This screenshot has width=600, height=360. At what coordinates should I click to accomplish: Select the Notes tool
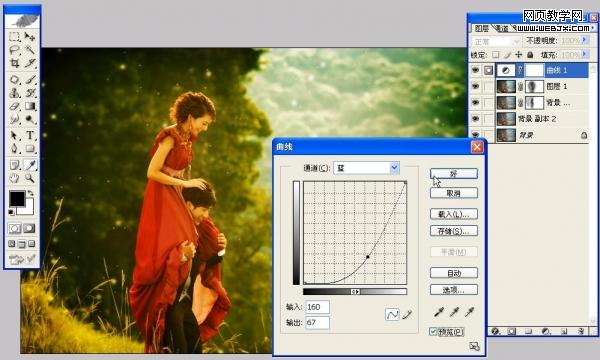(x=14, y=165)
